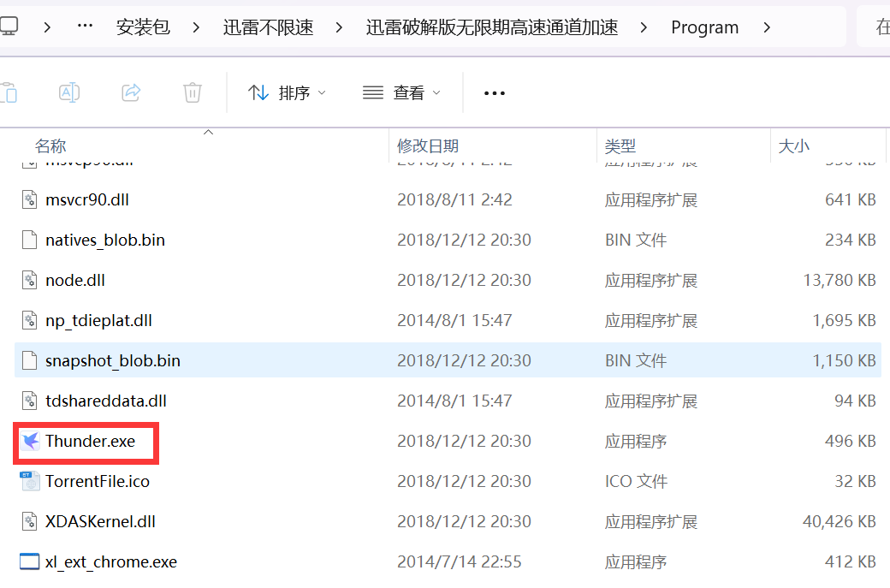Select the xl_ext_chrome.exe file
This screenshot has width=890, height=588.
pos(111,561)
